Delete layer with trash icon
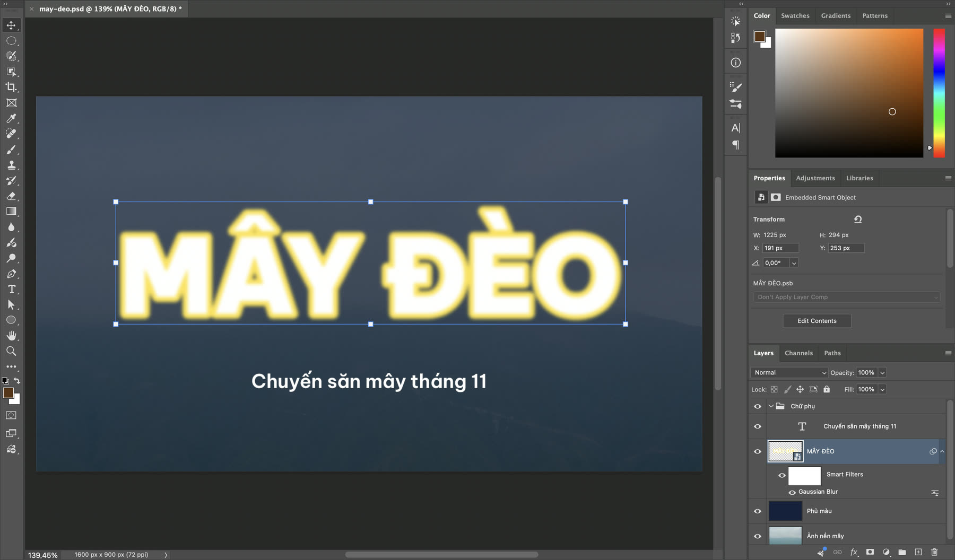This screenshot has height=560, width=955. [934, 552]
